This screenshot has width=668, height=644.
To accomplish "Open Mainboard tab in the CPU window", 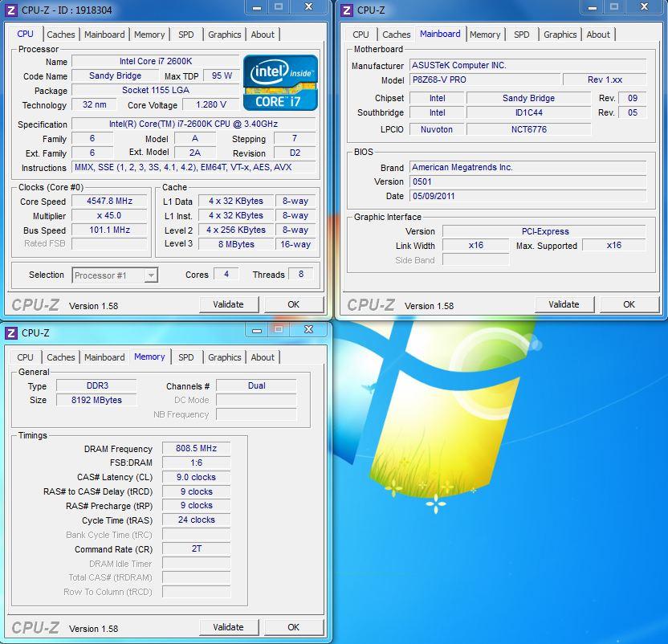I will [x=104, y=35].
